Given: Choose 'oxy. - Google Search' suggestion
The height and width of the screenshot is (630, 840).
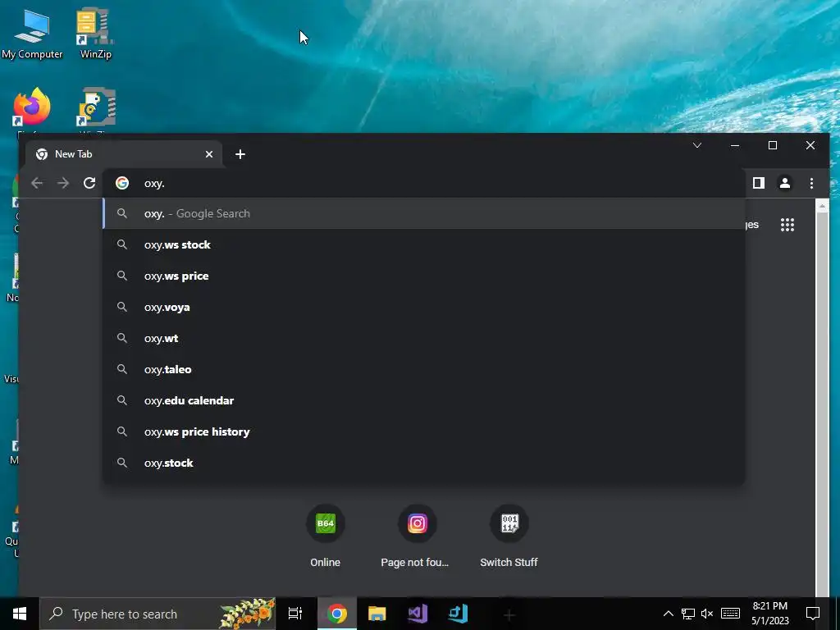Looking at the screenshot, I should (x=423, y=213).
